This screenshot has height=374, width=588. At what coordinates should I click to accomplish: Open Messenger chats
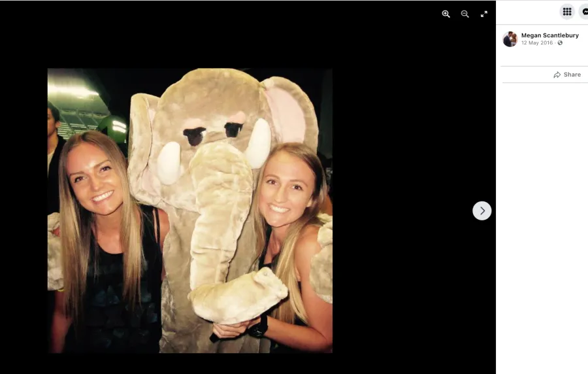click(x=584, y=12)
